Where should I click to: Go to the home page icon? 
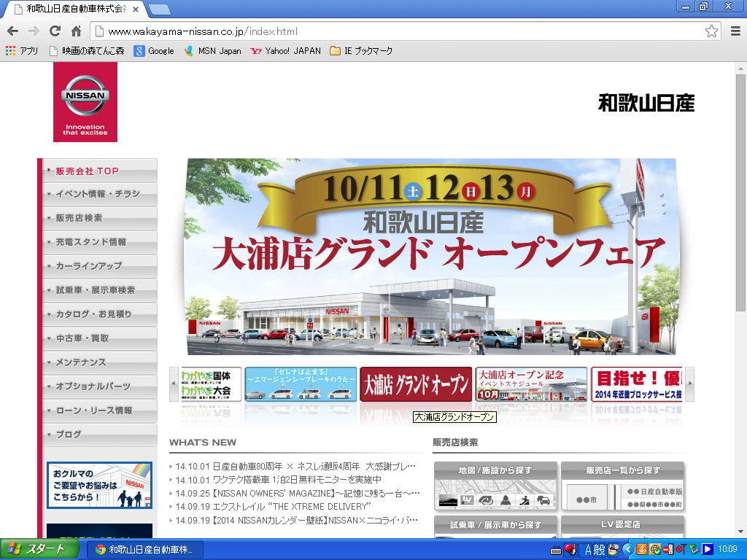point(76,31)
